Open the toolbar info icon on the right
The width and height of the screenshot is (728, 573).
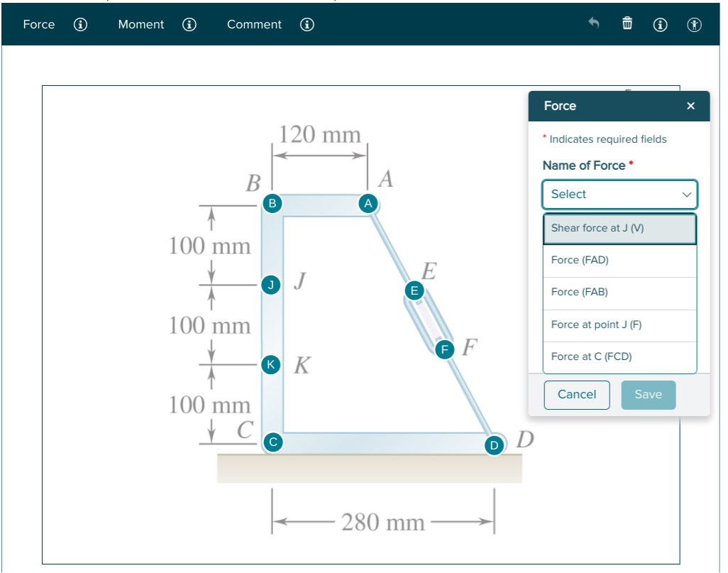659,24
